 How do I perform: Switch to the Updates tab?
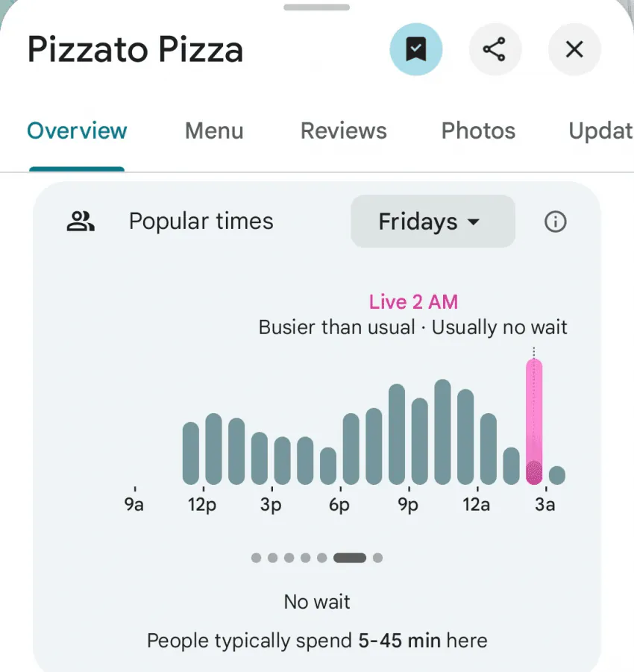tap(600, 131)
